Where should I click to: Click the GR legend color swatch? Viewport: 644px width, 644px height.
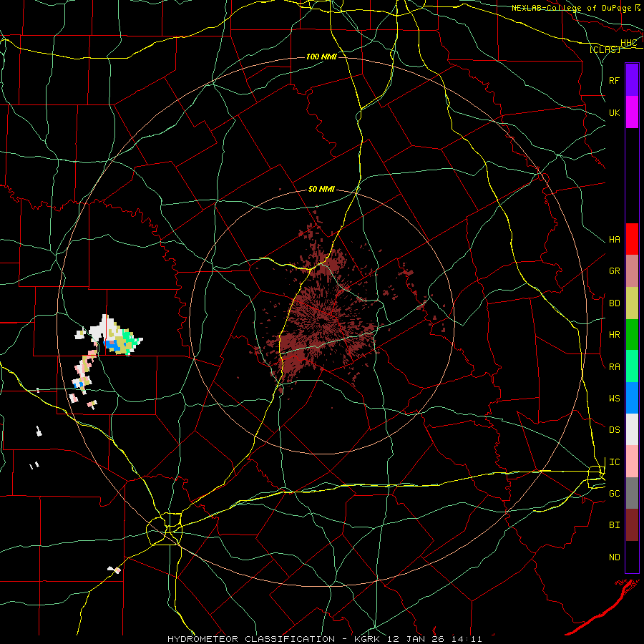(632, 271)
